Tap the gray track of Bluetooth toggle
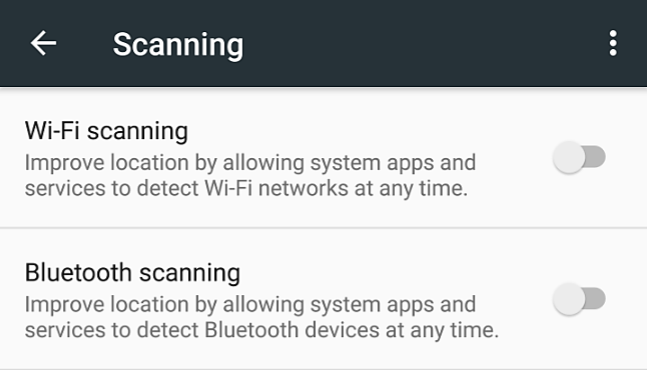Image resolution: width=647 pixels, height=370 pixels. coord(596,299)
